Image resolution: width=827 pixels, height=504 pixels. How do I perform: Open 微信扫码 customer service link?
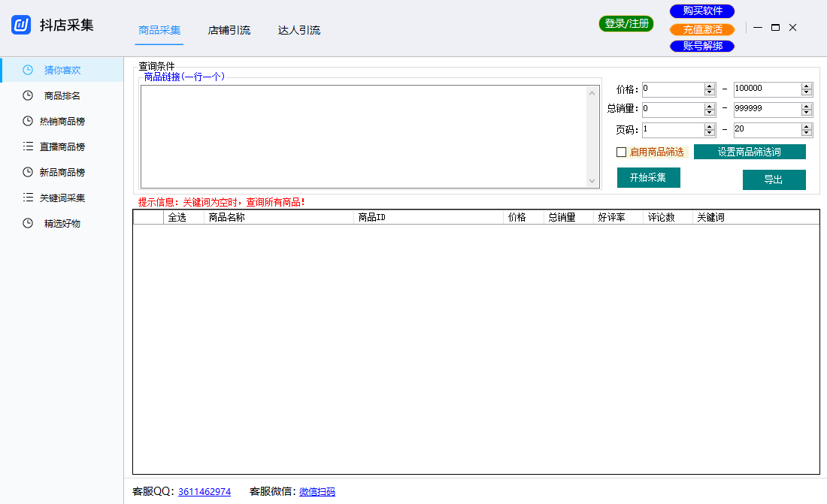(317, 491)
